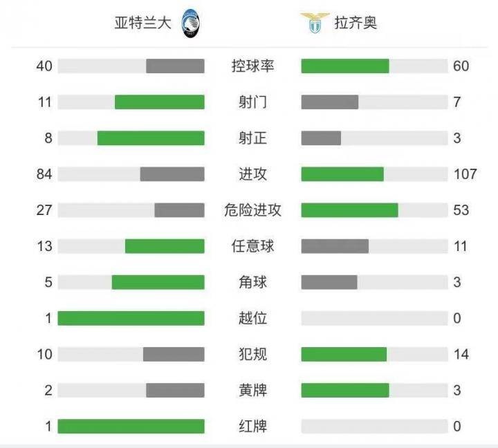Screen dimensions: 498x448
Task: Click Atalanta's green corner kicks bar showing 5
Action: pyautogui.click(x=158, y=282)
